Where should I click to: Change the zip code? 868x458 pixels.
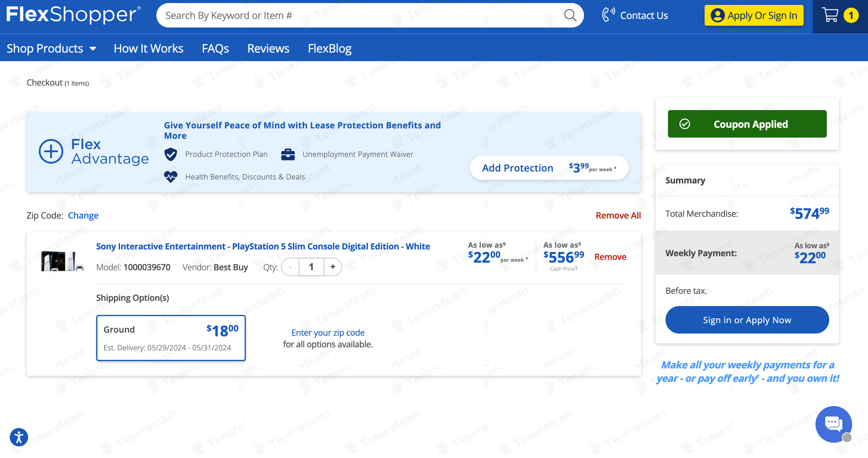(x=83, y=215)
